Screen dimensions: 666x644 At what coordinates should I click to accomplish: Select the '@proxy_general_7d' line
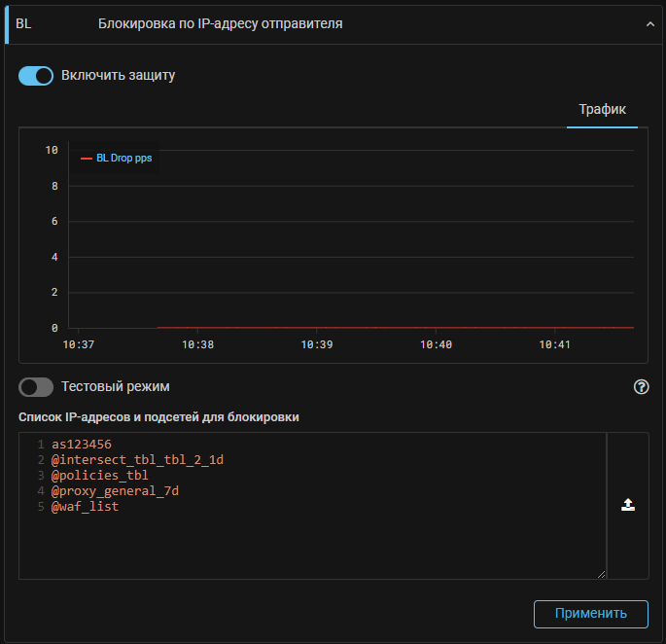click(115, 491)
